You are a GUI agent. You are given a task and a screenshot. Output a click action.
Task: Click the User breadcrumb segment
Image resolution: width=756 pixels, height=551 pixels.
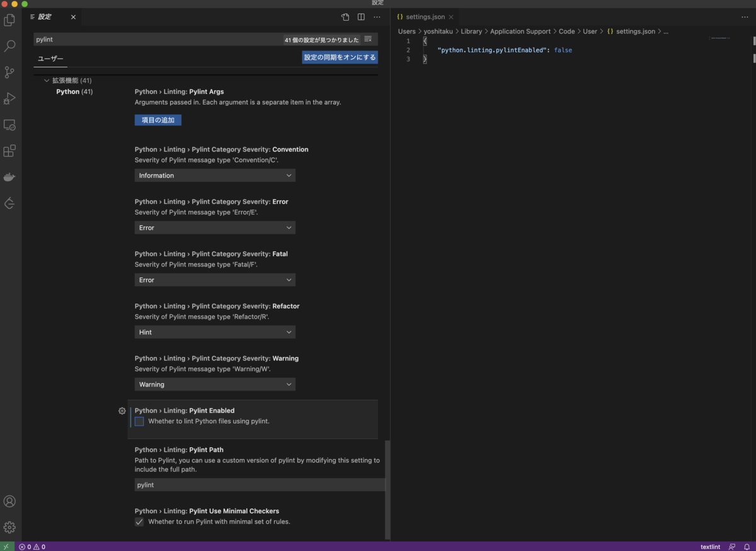590,31
